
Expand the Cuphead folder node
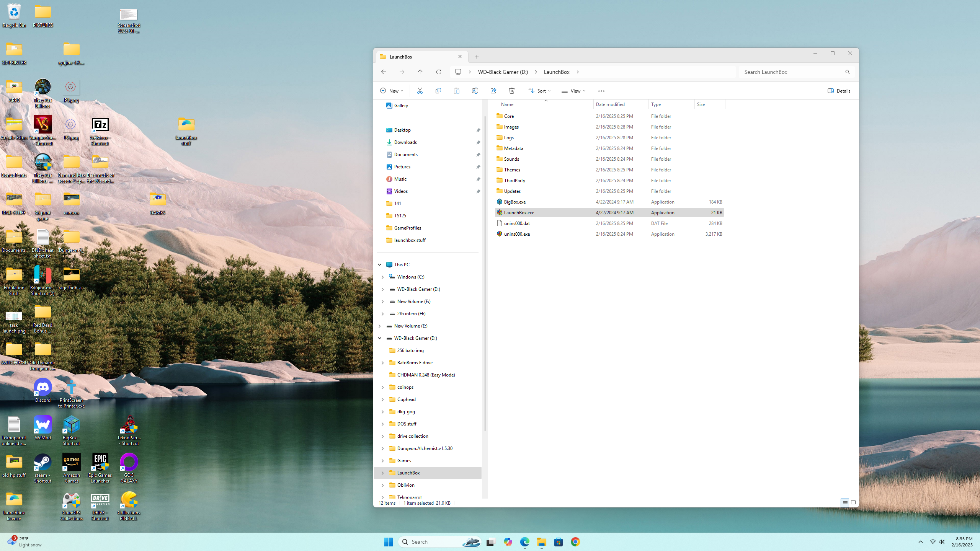click(382, 399)
